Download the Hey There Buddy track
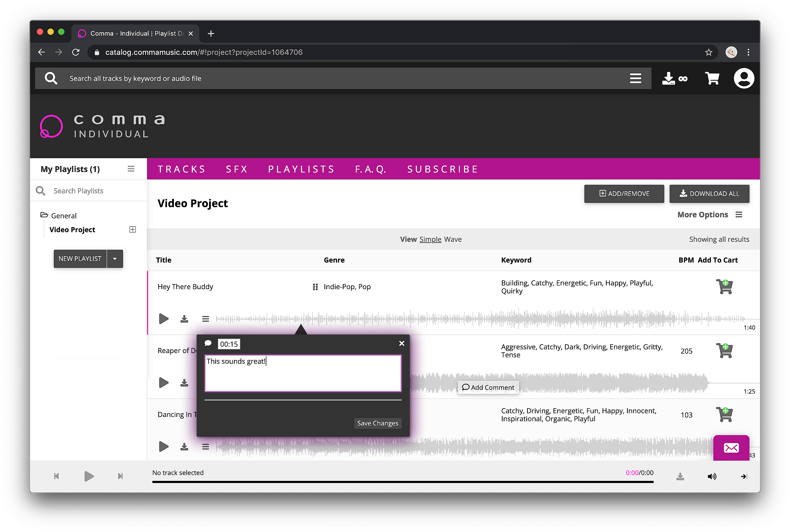790x532 pixels. click(184, 319)
